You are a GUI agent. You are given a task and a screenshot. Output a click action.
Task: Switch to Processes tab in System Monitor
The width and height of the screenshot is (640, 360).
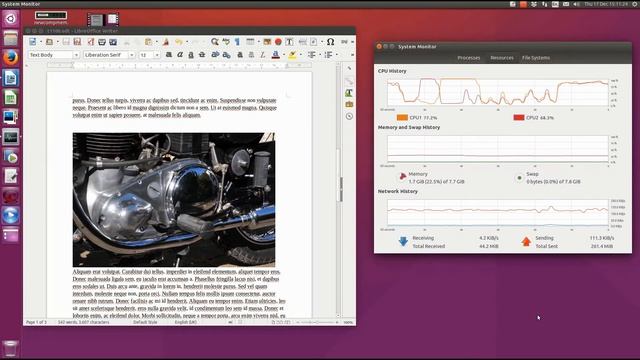[x=469, y=58]
